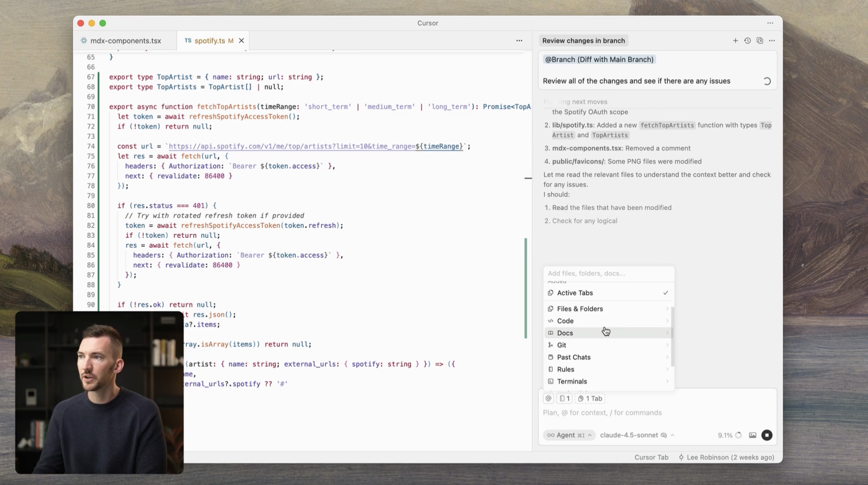Viewport: 868px width, 485px height.
Task: Open chat panel ellipsis menu
Action: [x=772, y=40]
